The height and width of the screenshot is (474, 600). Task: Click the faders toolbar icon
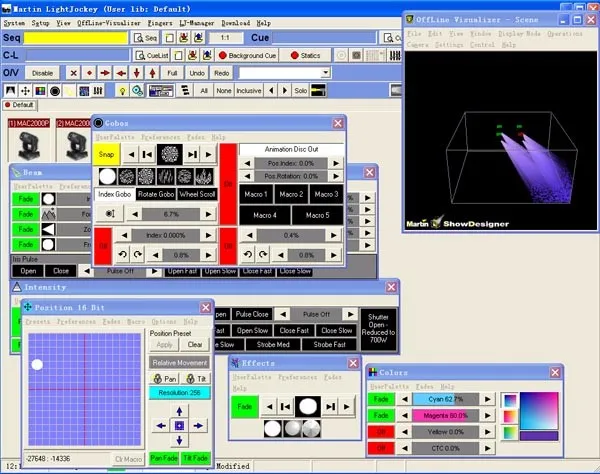pos(98,91)
